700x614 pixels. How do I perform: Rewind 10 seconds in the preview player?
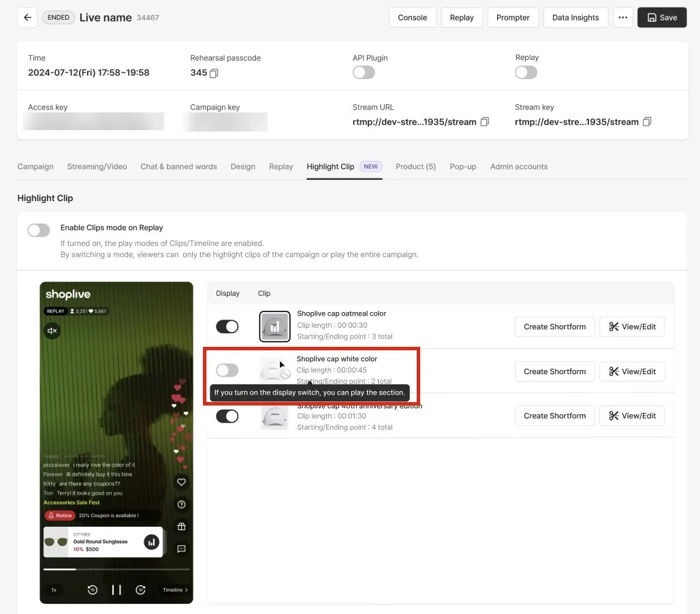click(x=93, y=590)
